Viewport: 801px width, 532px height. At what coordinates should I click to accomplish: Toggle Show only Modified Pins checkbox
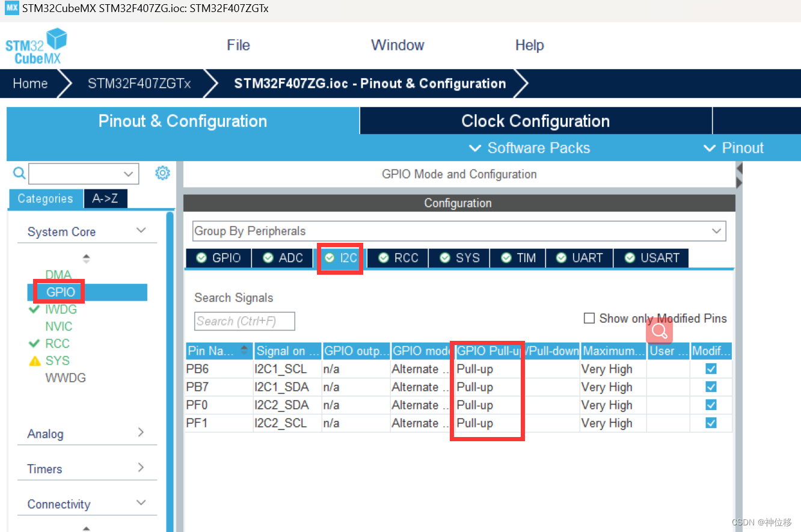[589, 319]
